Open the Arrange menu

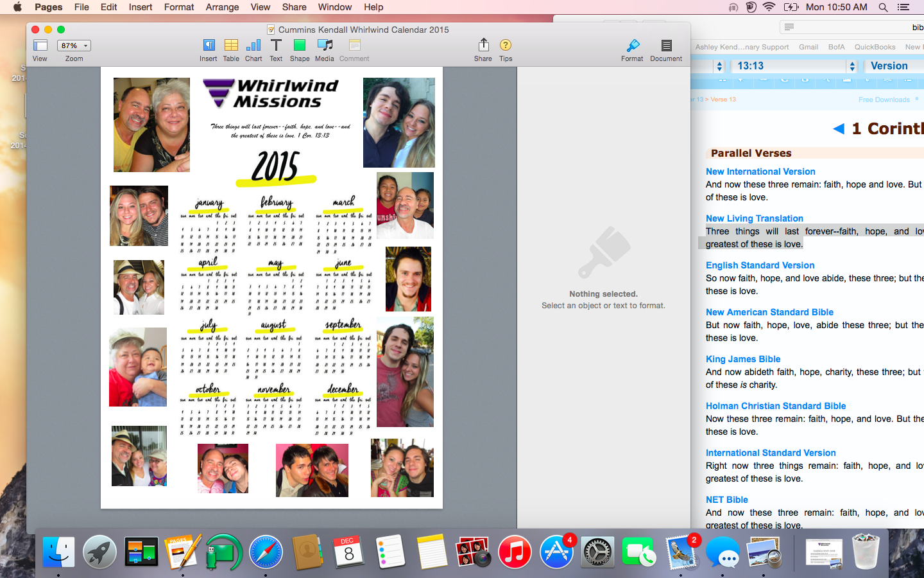tap(222, 7)
